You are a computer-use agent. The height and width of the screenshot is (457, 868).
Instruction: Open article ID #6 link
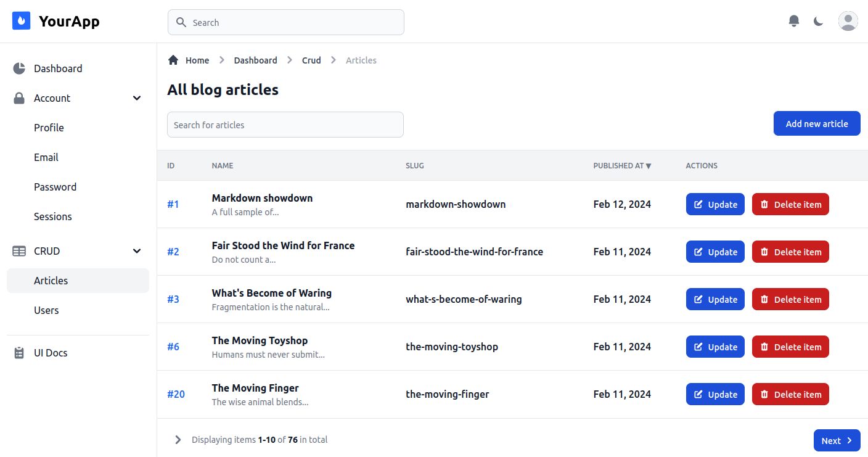[173, 347]
